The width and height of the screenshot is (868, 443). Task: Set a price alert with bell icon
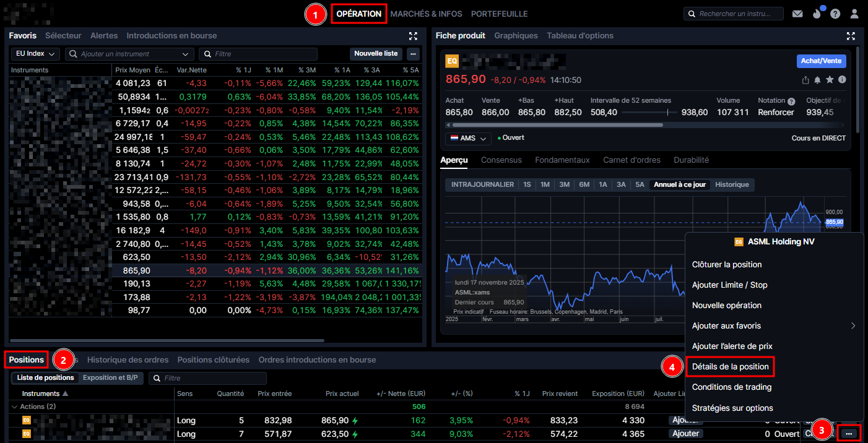pos(817,80)
